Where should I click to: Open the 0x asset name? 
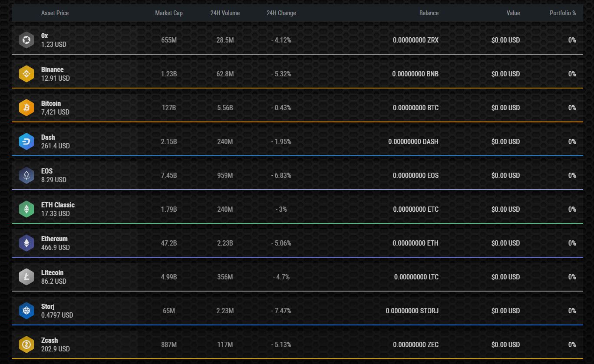[x=45, y=36]
